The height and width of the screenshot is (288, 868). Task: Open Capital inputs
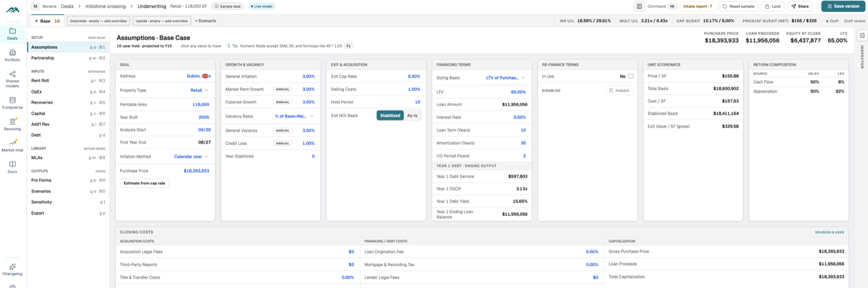point(68,114)
